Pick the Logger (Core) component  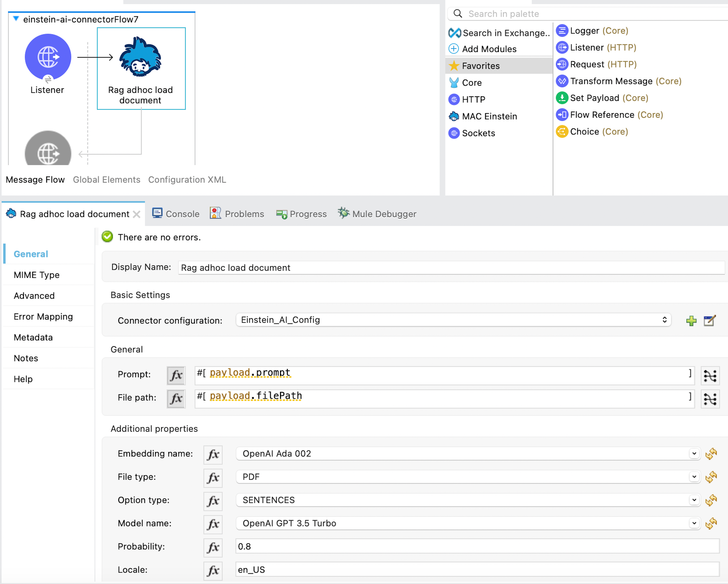tap(592, 31)
